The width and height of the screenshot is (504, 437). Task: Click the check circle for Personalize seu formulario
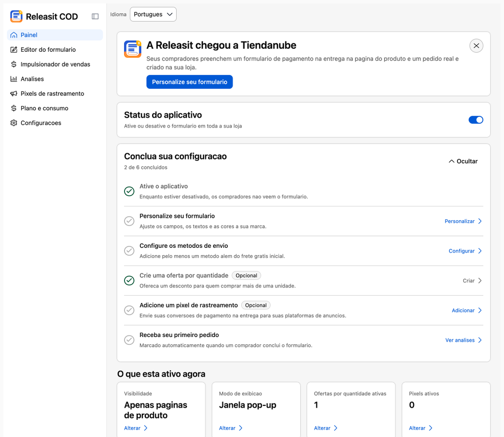tap(129, 221)
